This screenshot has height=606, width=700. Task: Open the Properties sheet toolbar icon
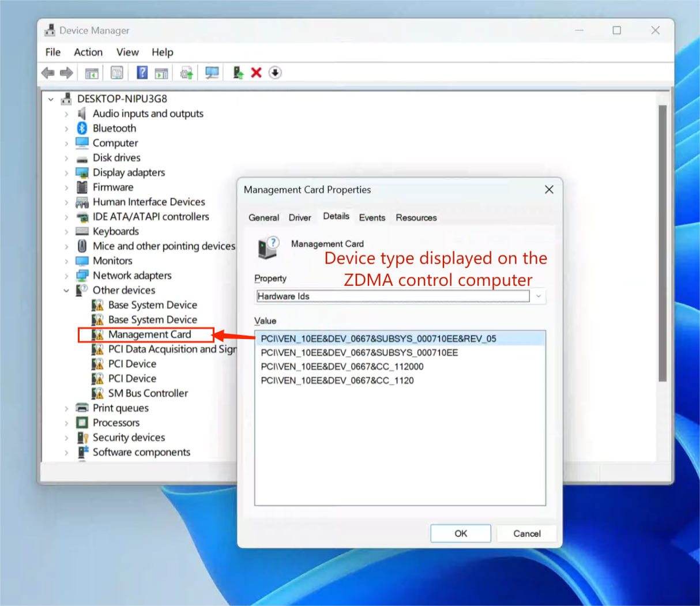(x=117, y=73)
